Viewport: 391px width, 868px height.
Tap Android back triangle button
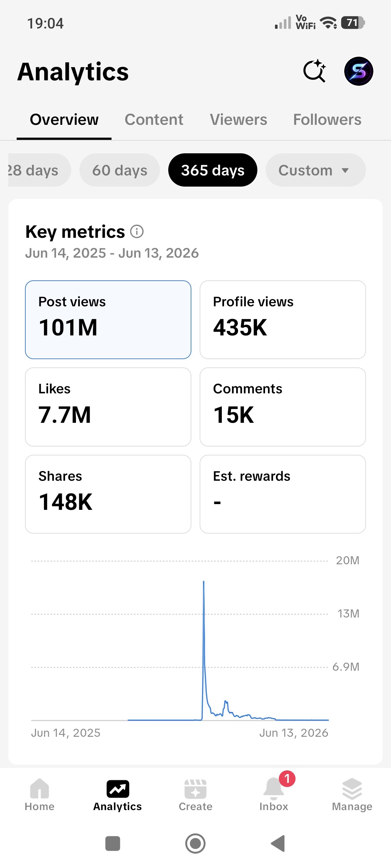278,844
